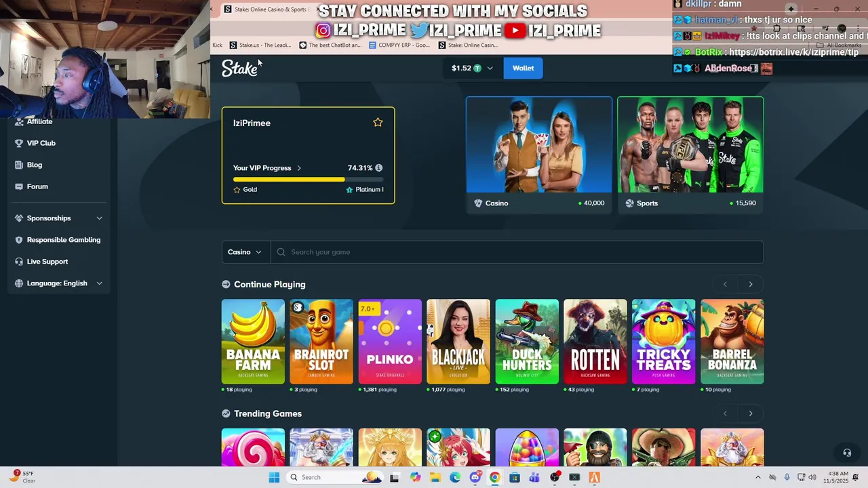Open Windows Start menu
Viewport: 868px width, 488px height.
[x=274, y=477]
